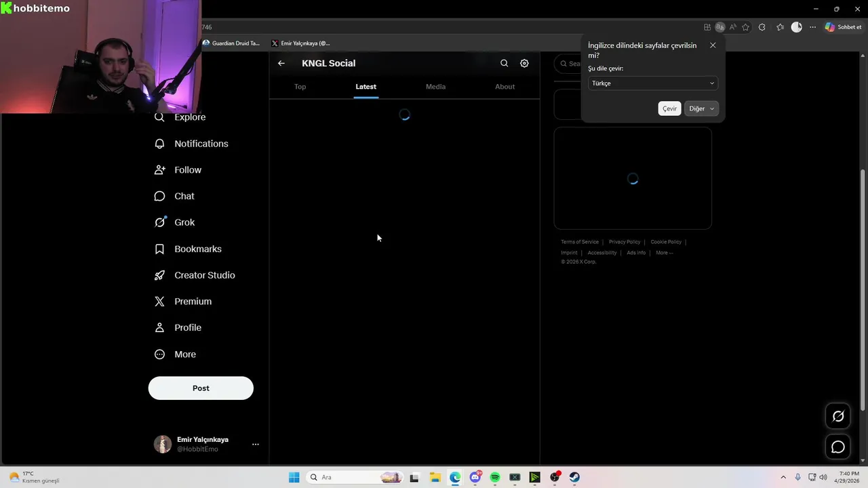Click Sohbet et Copilot button
Image resolution: width=868 pixels, height=488 pixels.
coord(843,27)
